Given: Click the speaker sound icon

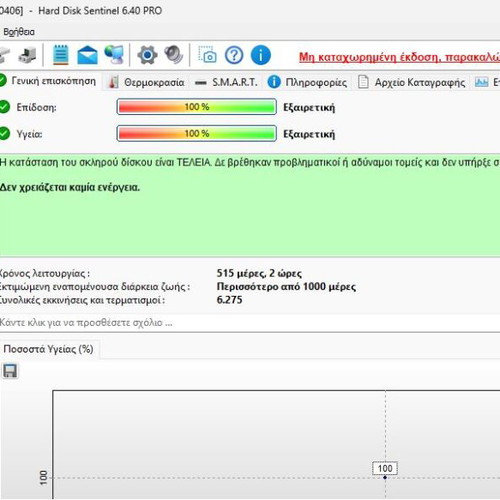Looking at the screenshot, I should click(x=173, y=55).
